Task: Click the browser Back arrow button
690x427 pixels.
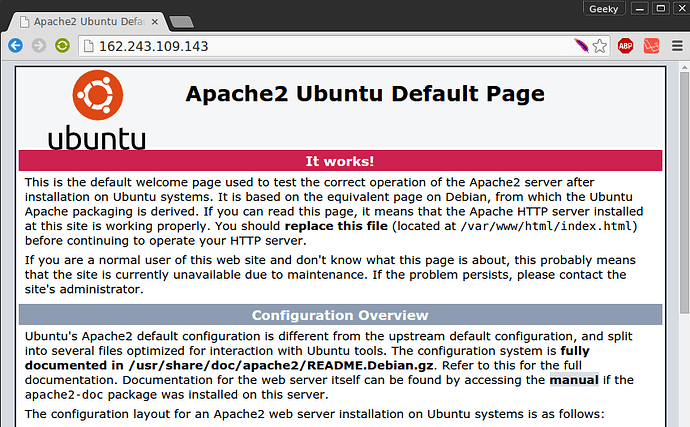Action: (x=15, y=46)
